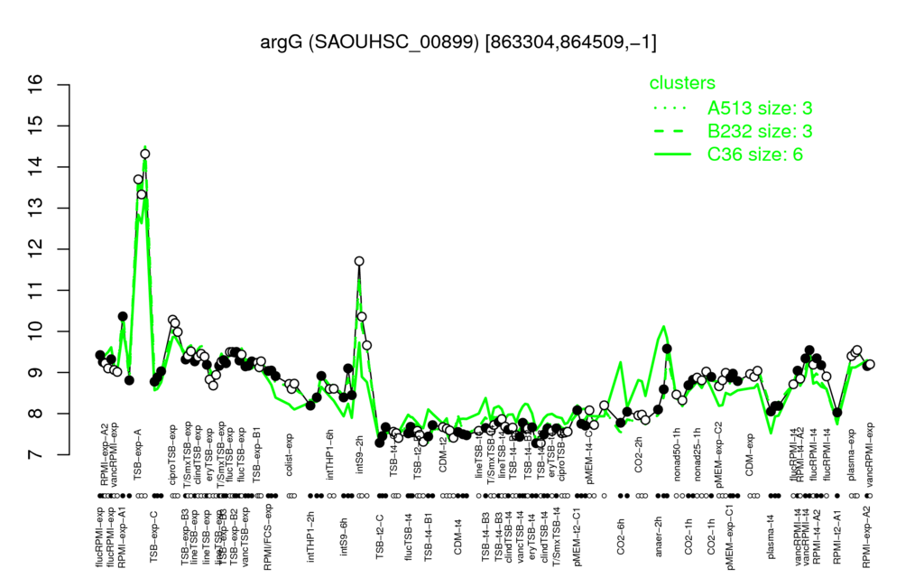This screenshot has width=924, height=578.
Task: Click the bottom 'RPMI-t2-A1' label
Action: point(836,536)
